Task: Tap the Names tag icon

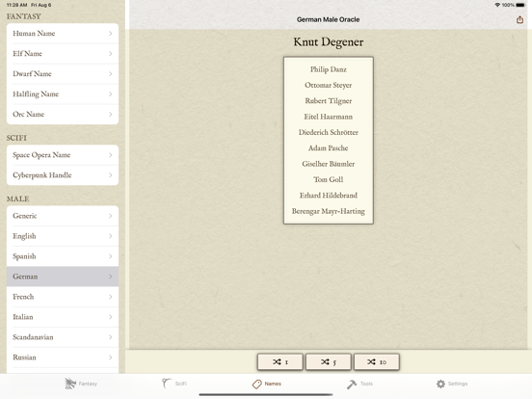Action: [x=256, y=385]
